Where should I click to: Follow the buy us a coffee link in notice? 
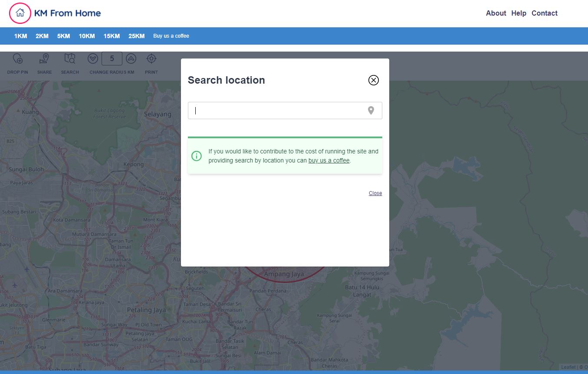click(x=329, y=160)
